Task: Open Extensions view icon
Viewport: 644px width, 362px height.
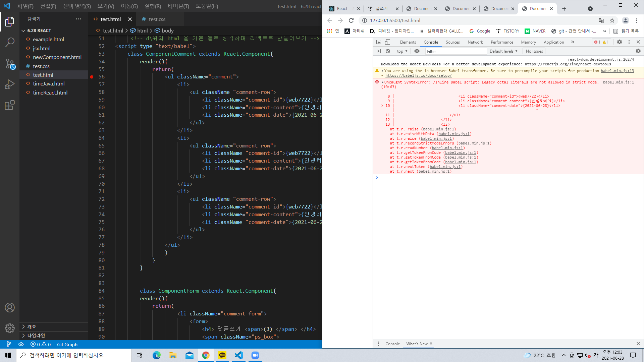Action: pyautogui.click(x=10, y=105)
